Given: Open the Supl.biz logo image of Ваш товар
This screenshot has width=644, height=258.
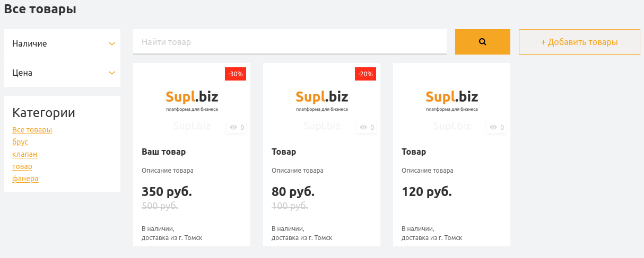Looking at the screenshot, I should click(x=192, y=100).
